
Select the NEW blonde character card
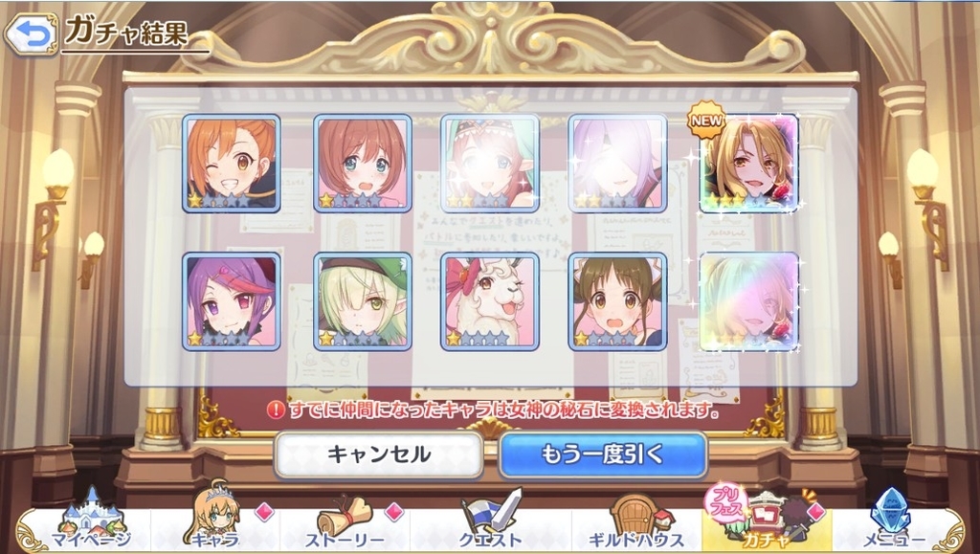click(748, 163)
